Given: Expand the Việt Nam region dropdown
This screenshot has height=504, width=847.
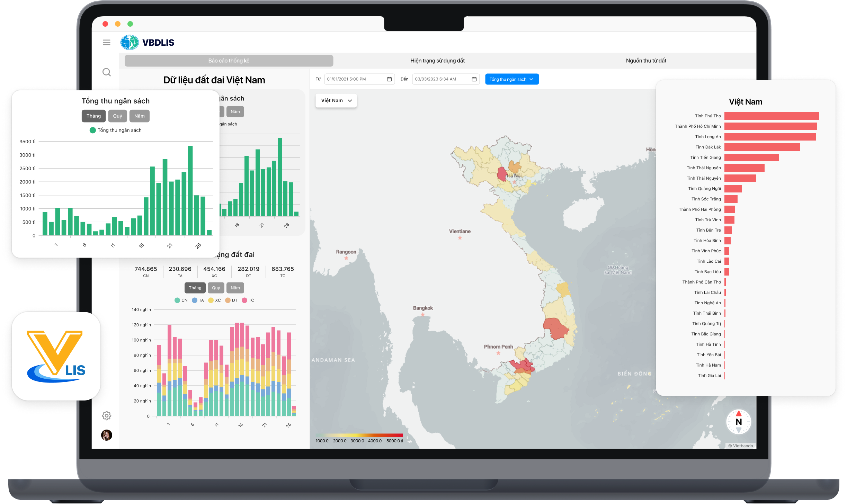Looking at the screenshot, I should click(x=336, y=100).
